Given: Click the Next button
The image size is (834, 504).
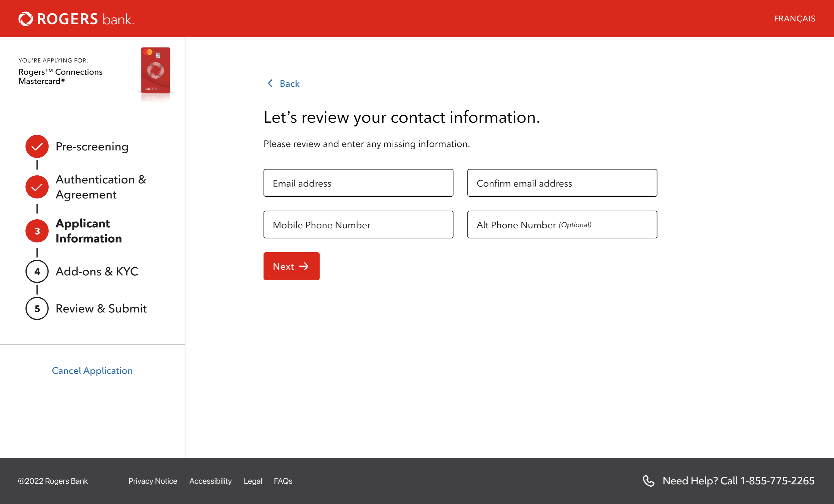Looking at the screenshot, I should (x=292, y=266).
